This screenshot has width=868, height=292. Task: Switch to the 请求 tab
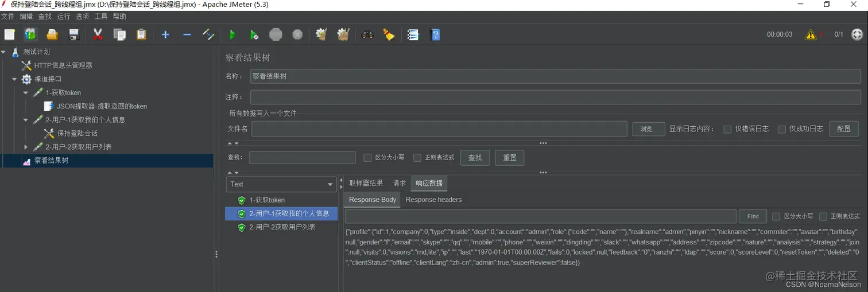399,183
